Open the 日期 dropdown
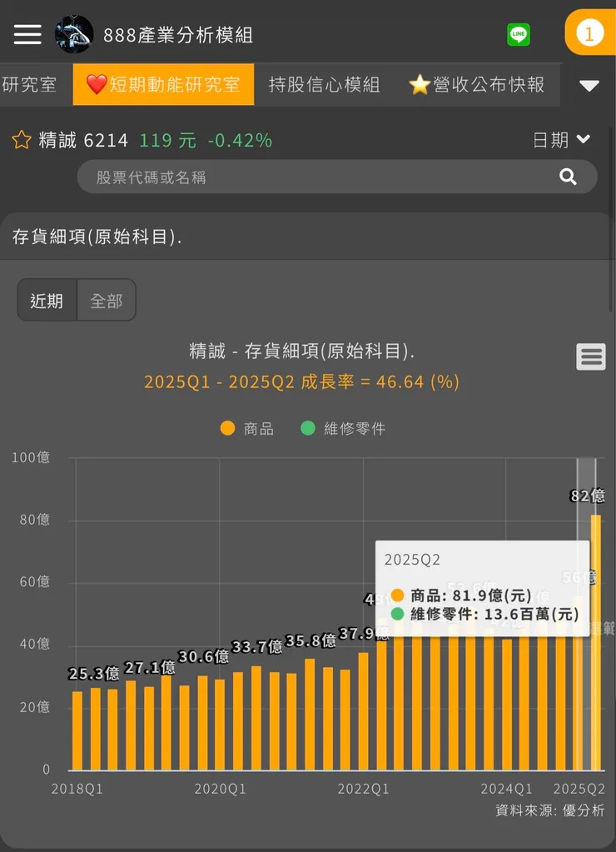The width and height of the screenshot is (616, 852). point(561,140)
